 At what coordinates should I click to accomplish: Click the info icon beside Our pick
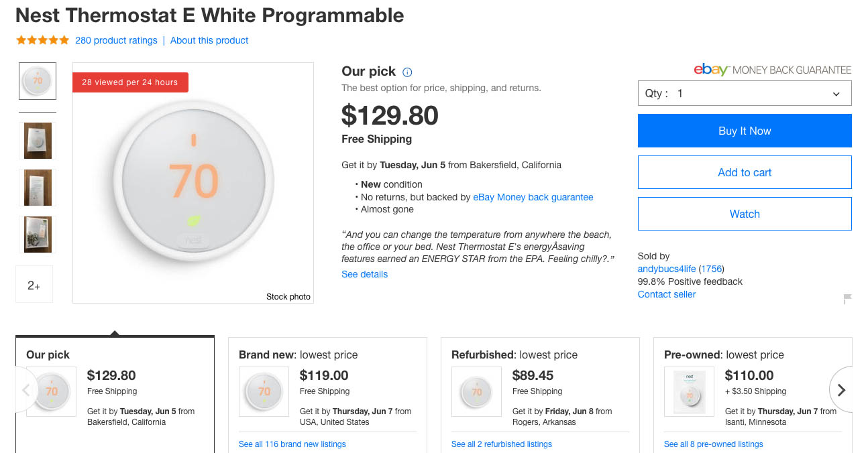point(407,72)
